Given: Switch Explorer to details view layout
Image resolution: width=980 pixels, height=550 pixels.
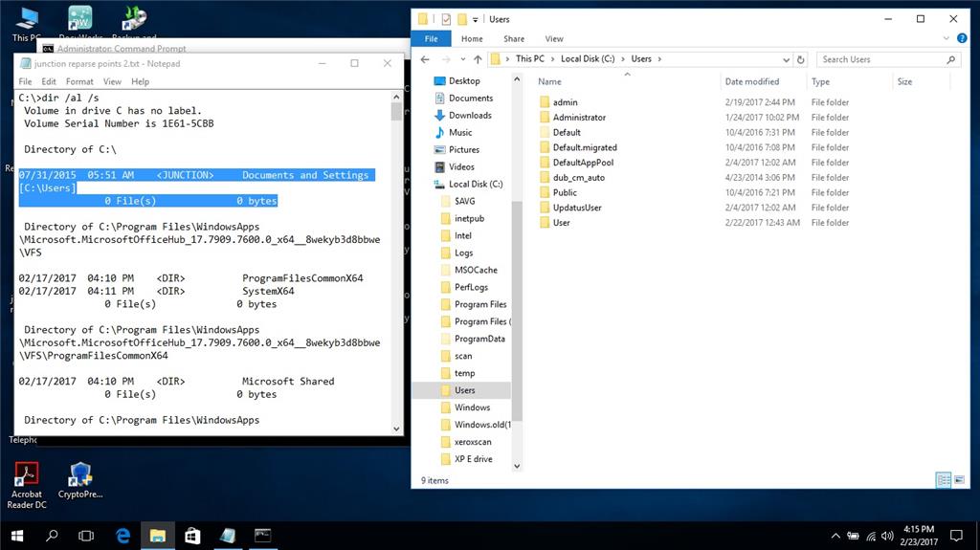Looking at the screenshot, I should pos(943,480).
